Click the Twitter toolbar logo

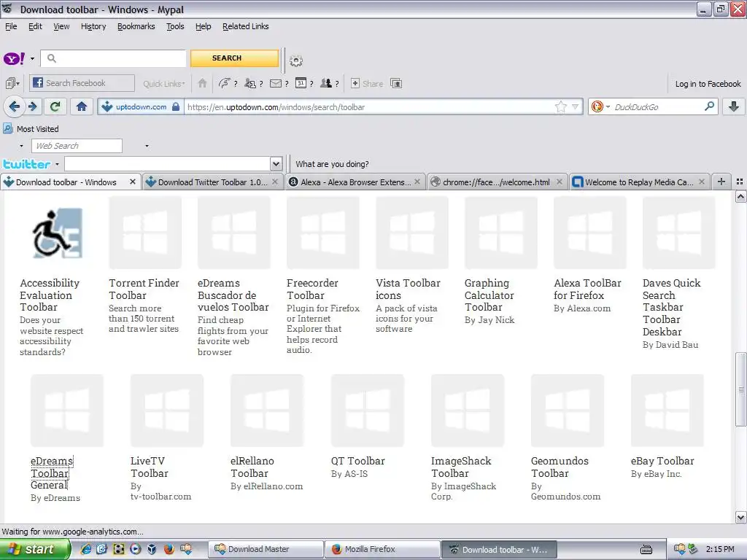[27, 164]
